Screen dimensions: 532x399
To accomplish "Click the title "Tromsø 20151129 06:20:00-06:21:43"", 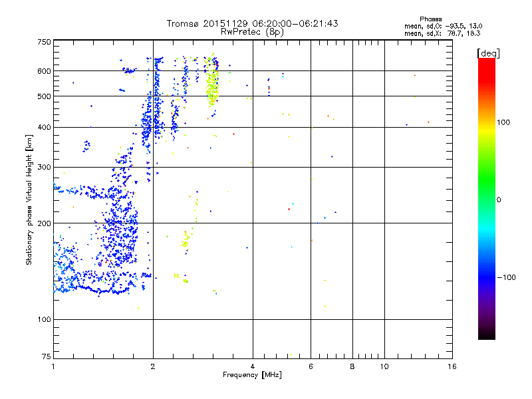I will point(252,23).
